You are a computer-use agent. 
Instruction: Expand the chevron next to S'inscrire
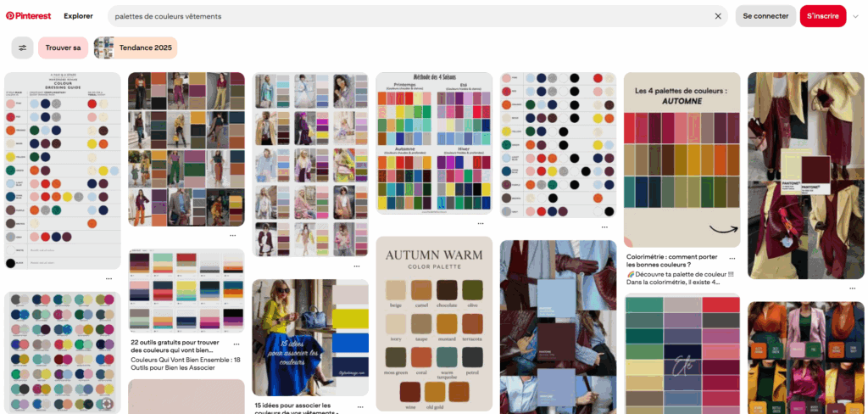(x=856, y=17)
